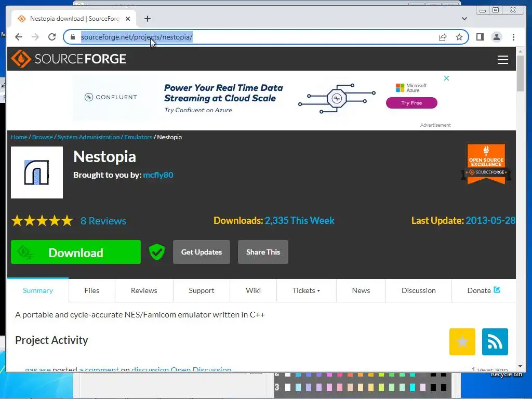Expand the Tickets dropdown tab
532x399 pixels.
[x=306, y=290]
